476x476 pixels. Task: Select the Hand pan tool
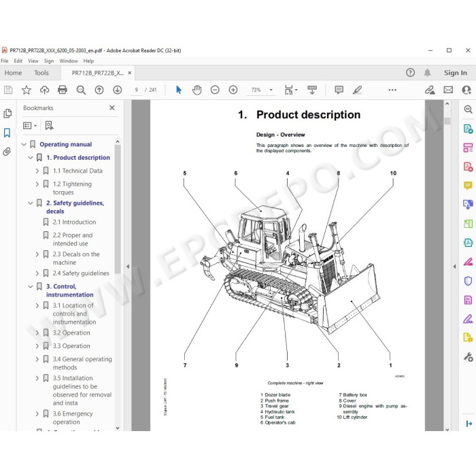pyautogui.click(x=197, y=90)
